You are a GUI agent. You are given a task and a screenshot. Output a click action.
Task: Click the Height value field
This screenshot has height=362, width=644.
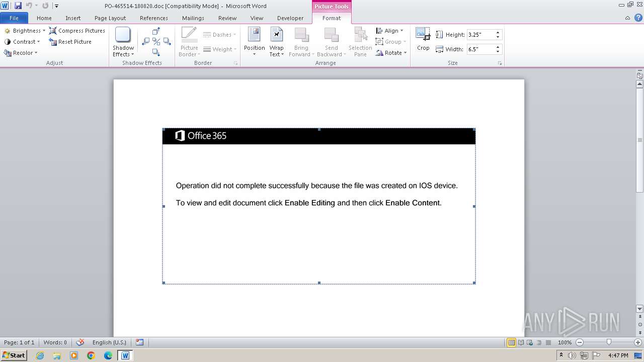pyautogui.click(x=480, y=35)
